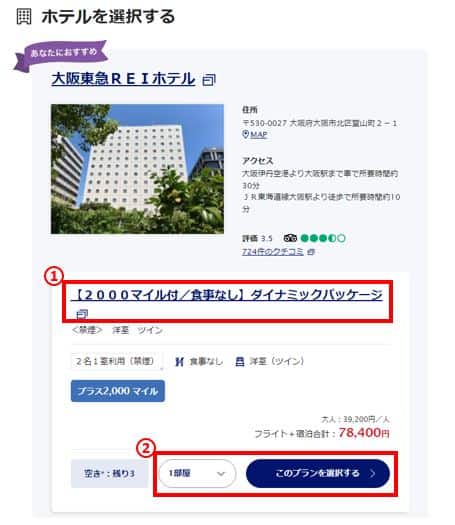Screen dimensions: 455x525
Task: Open the external link icon after review count
Action: (311, 251)
